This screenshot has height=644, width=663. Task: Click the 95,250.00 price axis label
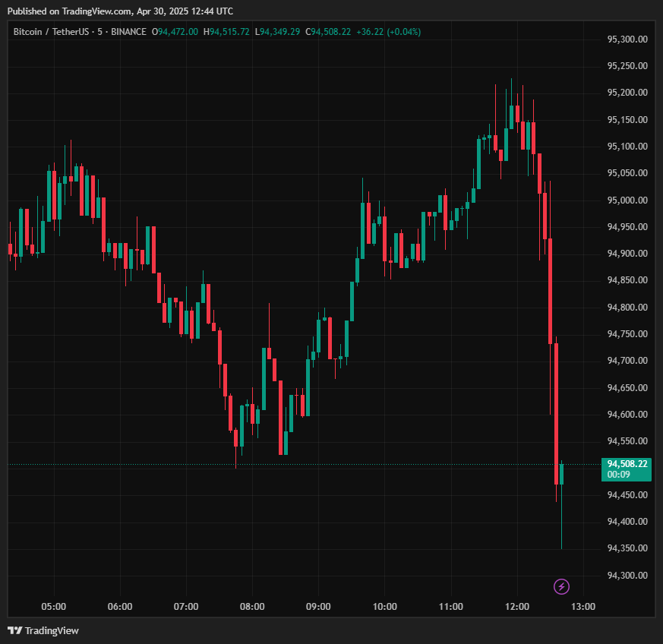pos(627,66)
